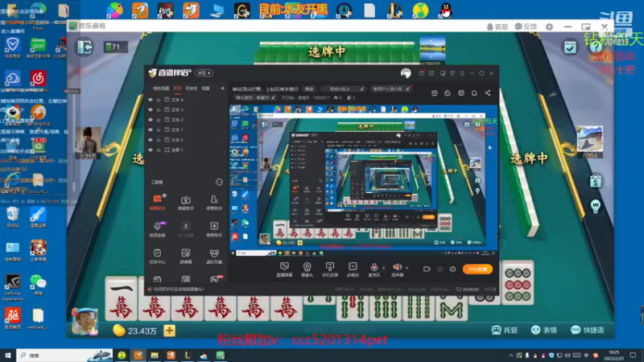
Task: Open message feedback icon in assistant title bar
Action: tap(431, 73)
